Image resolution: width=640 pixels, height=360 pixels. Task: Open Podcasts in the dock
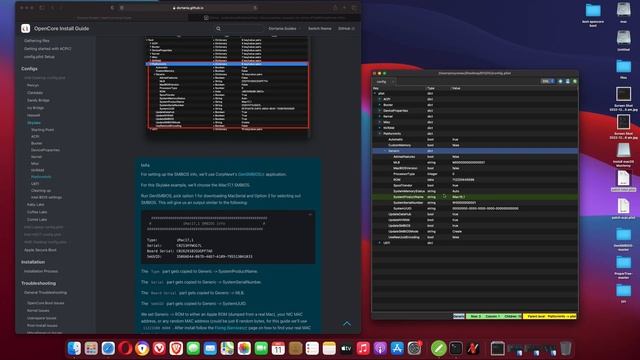click(x=380, y=348)
